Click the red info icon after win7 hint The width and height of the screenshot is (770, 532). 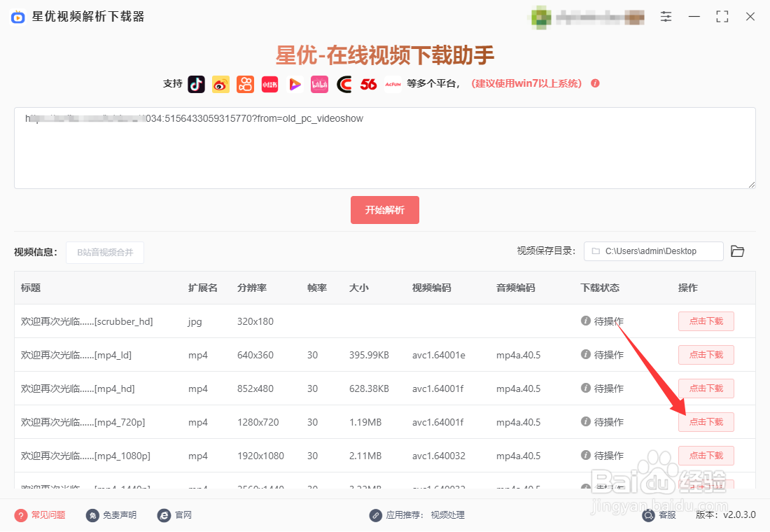pyautogui.click(x=595, y=83)
